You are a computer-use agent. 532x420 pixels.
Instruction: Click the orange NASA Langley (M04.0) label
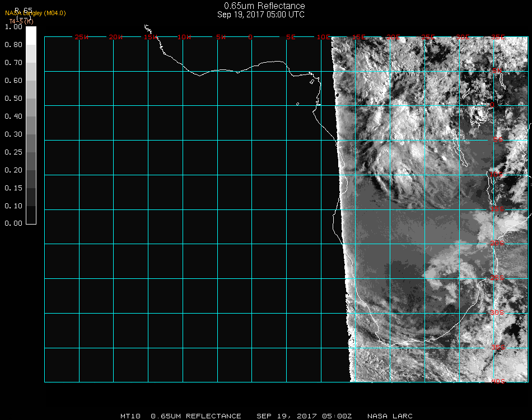click(35, 13)
